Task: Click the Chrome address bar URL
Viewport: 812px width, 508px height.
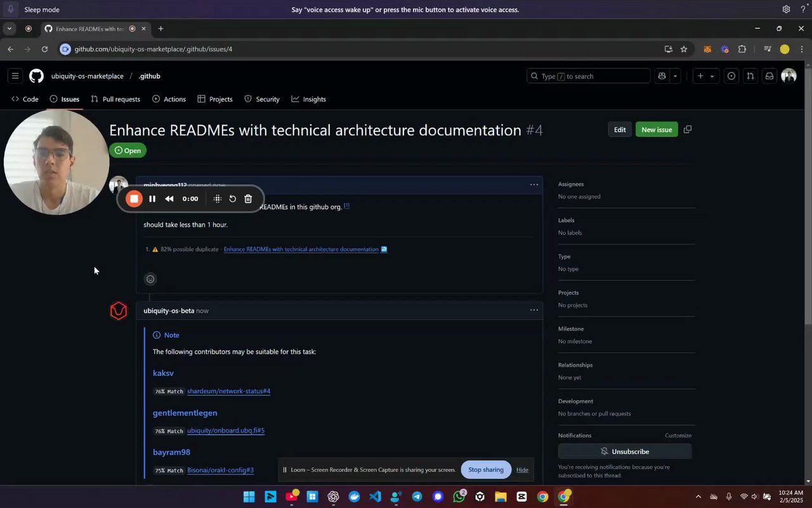Action: 154,49
